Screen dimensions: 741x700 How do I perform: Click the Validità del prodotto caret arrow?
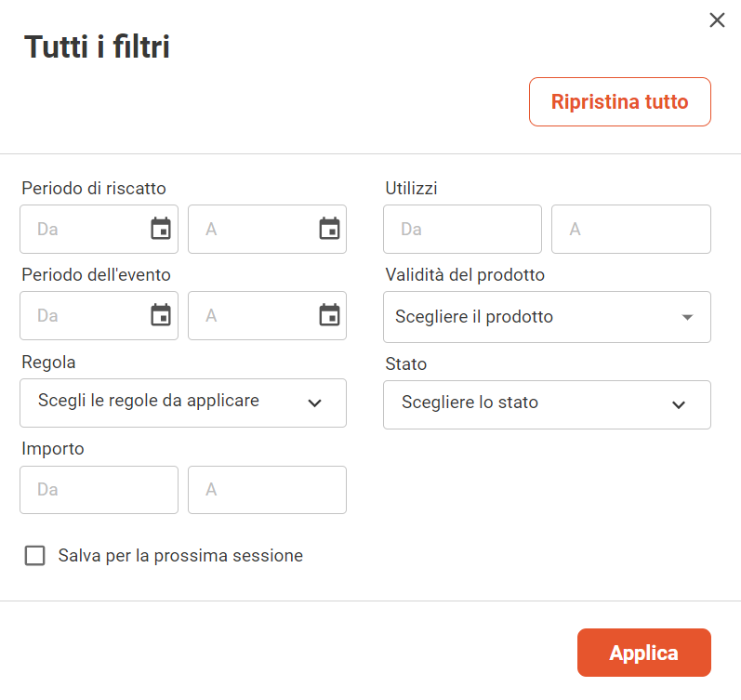tap(688, 317)
